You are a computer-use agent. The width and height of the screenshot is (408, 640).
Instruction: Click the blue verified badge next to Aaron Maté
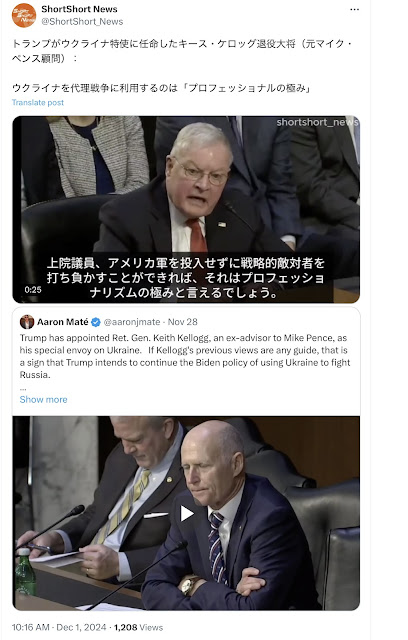coord(96,322)
